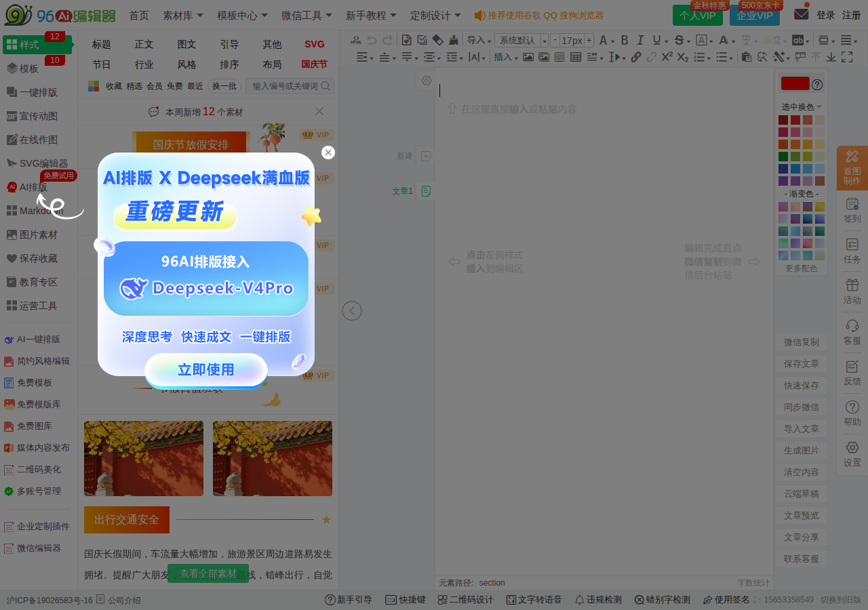Open the 国庆节 category tab
868x610 pixels.
coord(314,64)
